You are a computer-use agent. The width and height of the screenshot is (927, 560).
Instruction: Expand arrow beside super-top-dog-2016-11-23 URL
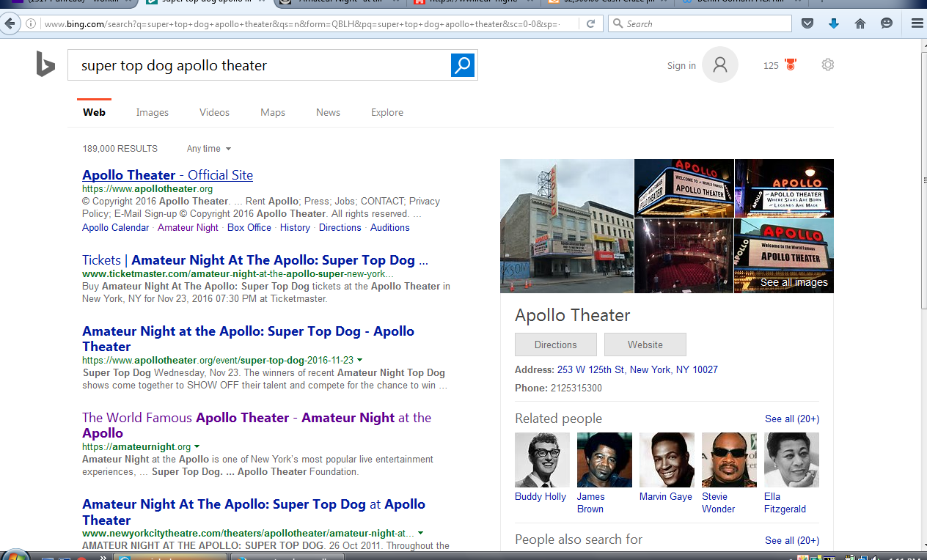click(x=359, y=360)
